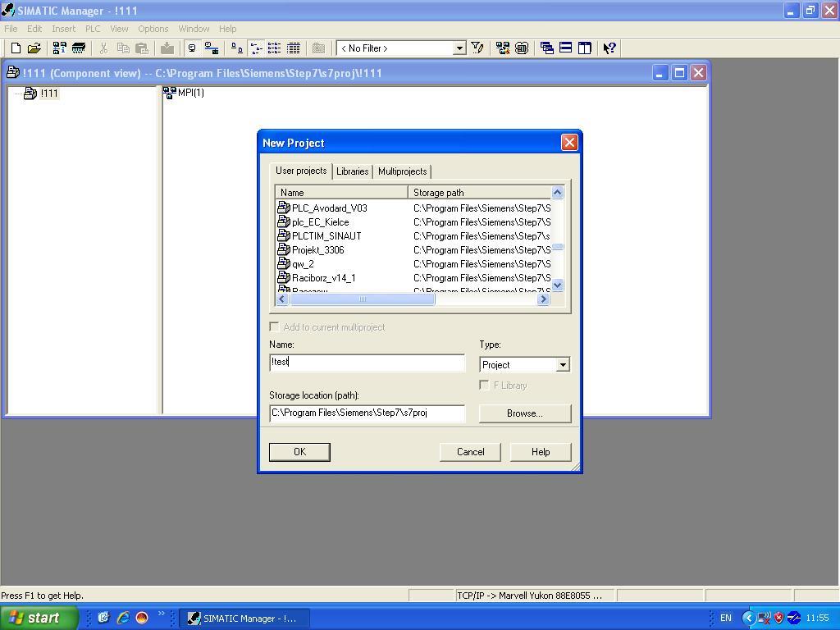Click the F Library checkbox
Viewport: 840px width, 630px height.
pos(484,386)
